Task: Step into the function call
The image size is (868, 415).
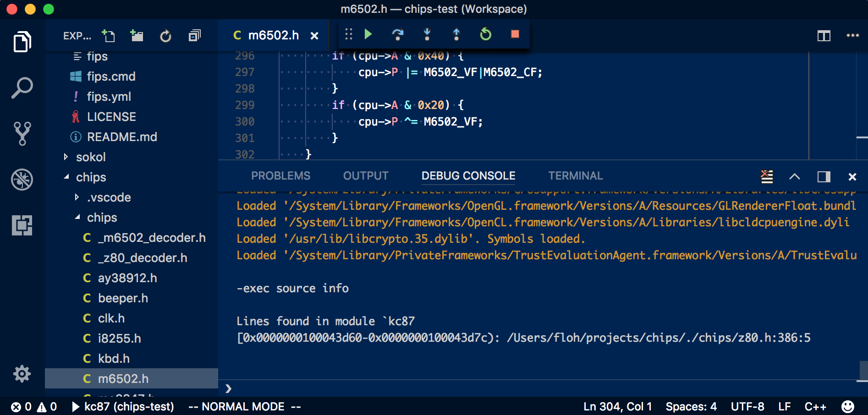Action: (x=427, y=34)
